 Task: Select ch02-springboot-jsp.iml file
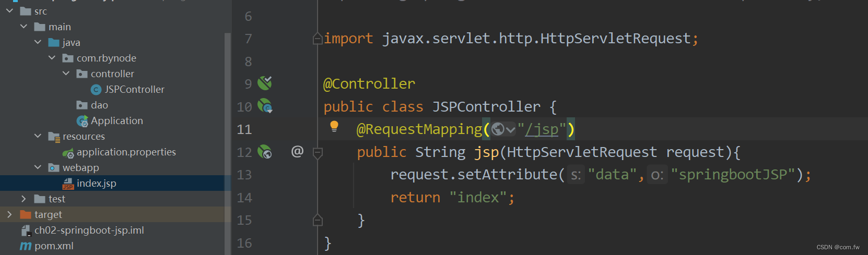[x=89, y=230]
